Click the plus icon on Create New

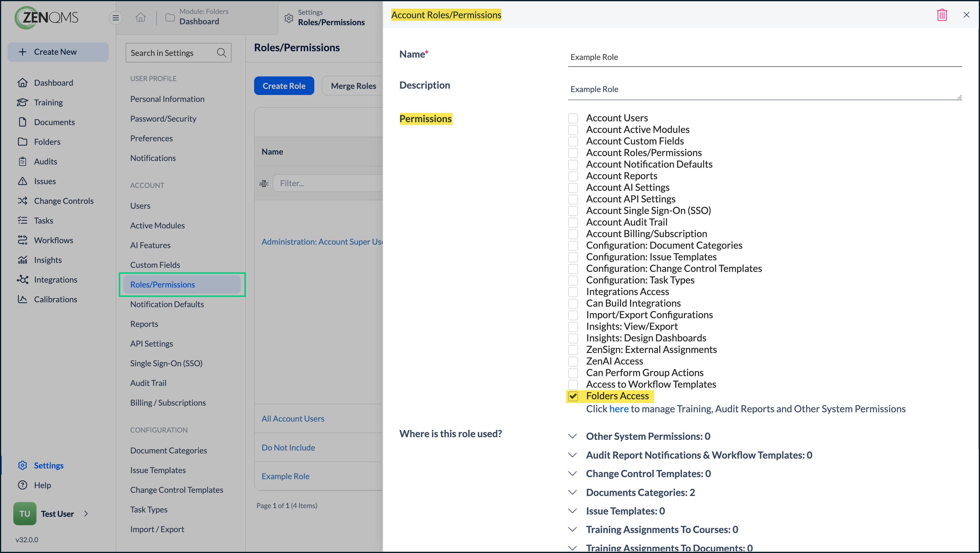click(23, 52)
